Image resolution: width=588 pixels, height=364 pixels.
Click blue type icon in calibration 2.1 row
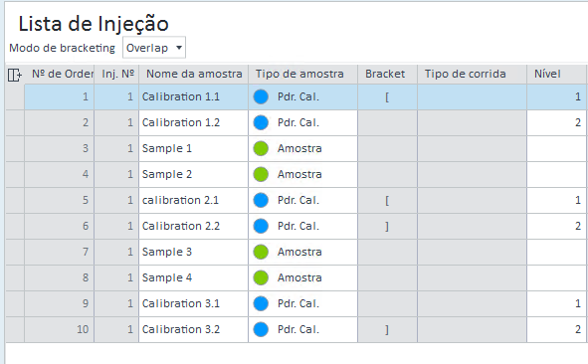(x=261, y=200)
